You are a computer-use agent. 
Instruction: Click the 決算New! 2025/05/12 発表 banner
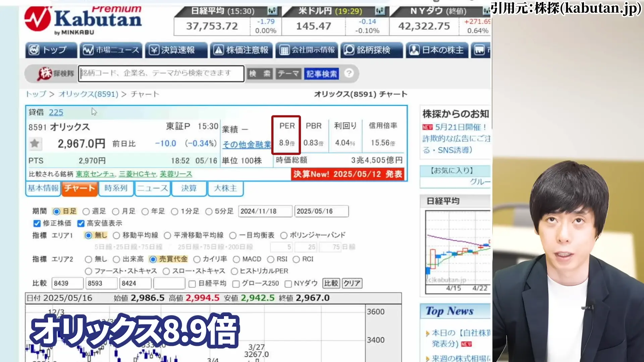(347, 174)
